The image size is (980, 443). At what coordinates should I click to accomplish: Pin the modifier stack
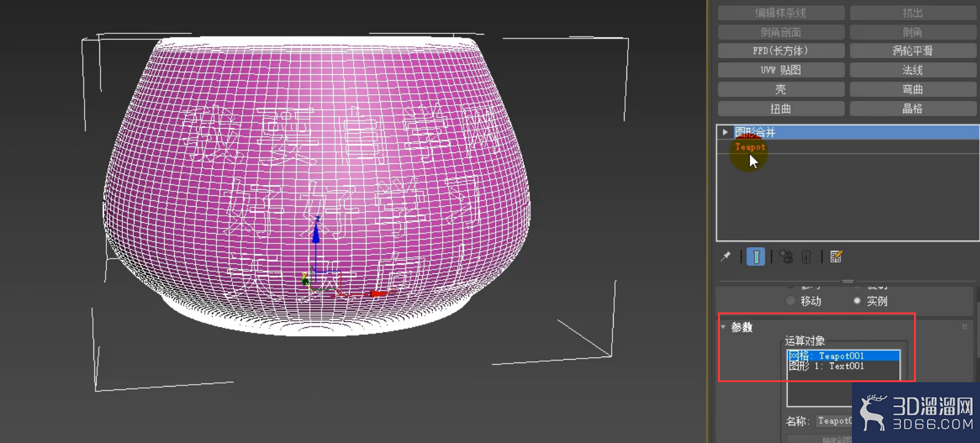[x=726, y=257]
